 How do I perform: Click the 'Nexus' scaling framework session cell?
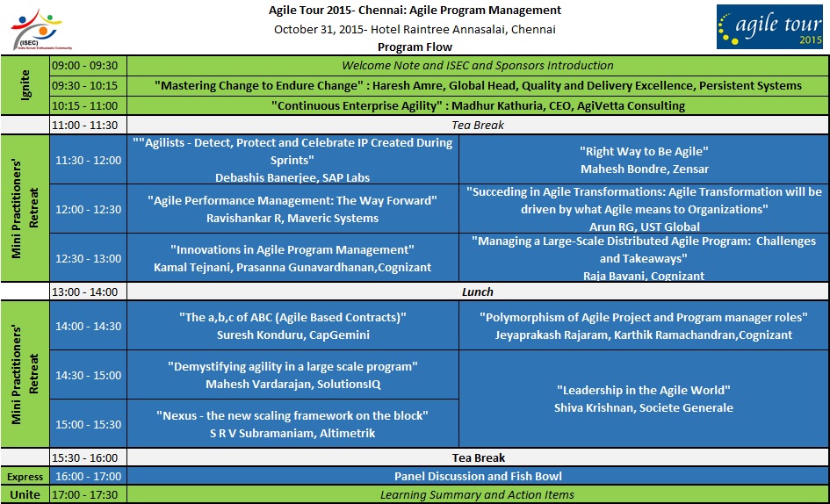292,423
